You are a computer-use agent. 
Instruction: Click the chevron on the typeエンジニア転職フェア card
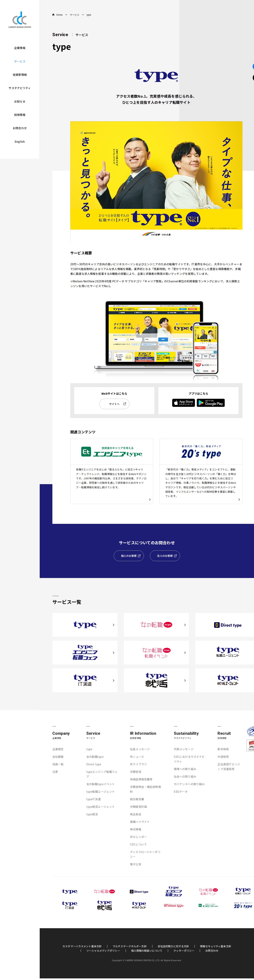[x=113, y=652]
